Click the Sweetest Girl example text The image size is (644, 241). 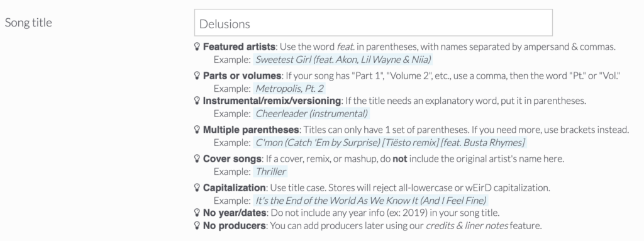point(343,59)
